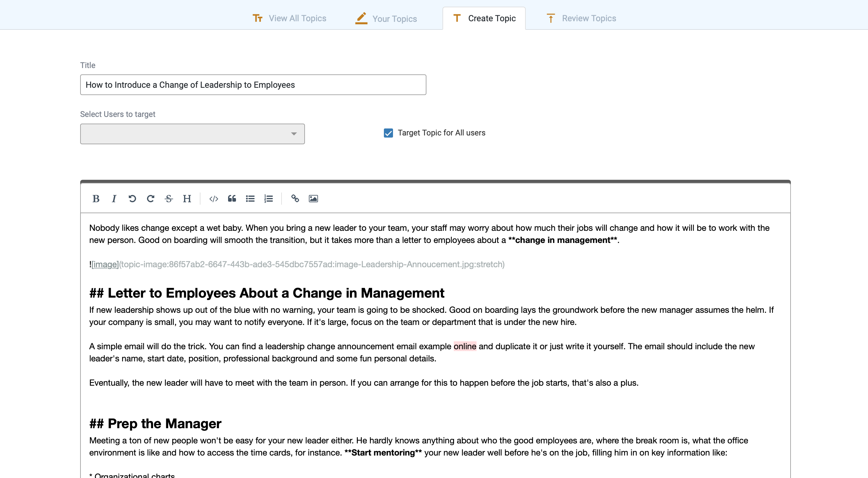Click the "Select Users to target" label
The height and width of the screenshot is (478, 868).
118,114
